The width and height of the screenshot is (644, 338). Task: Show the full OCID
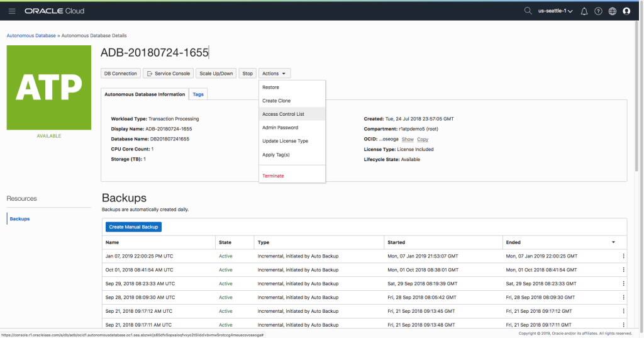[408, 139]
